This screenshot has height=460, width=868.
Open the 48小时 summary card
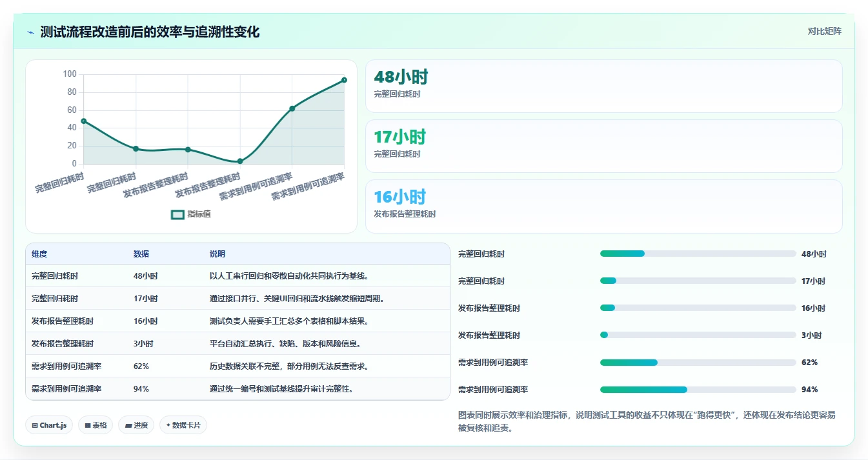pyautogui.click(x=603, y=86)
